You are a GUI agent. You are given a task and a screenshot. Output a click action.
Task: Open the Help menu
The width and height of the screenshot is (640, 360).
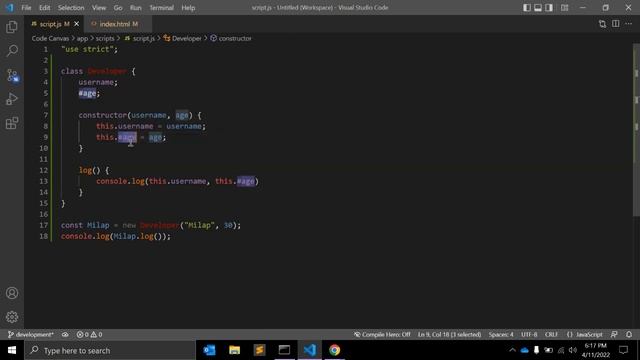point(188,8)
